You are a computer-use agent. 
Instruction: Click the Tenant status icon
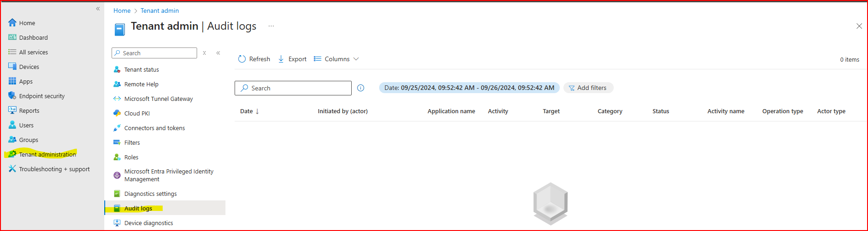[117, 69]
